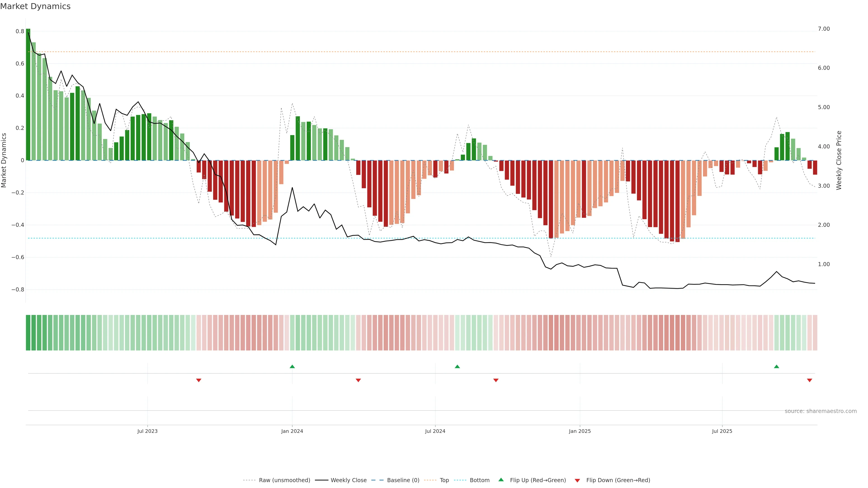
Task: Click the leftmost red flip-down triangle marker
Action: click(199, 380)
